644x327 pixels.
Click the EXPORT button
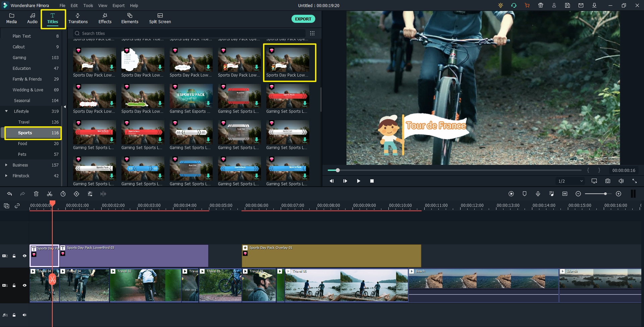(303, 19)
